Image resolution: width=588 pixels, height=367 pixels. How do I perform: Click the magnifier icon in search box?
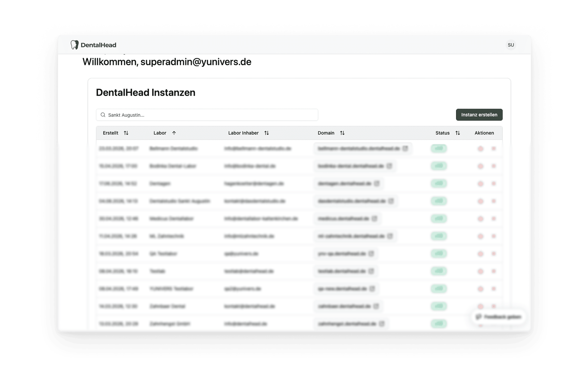point(103,115)
